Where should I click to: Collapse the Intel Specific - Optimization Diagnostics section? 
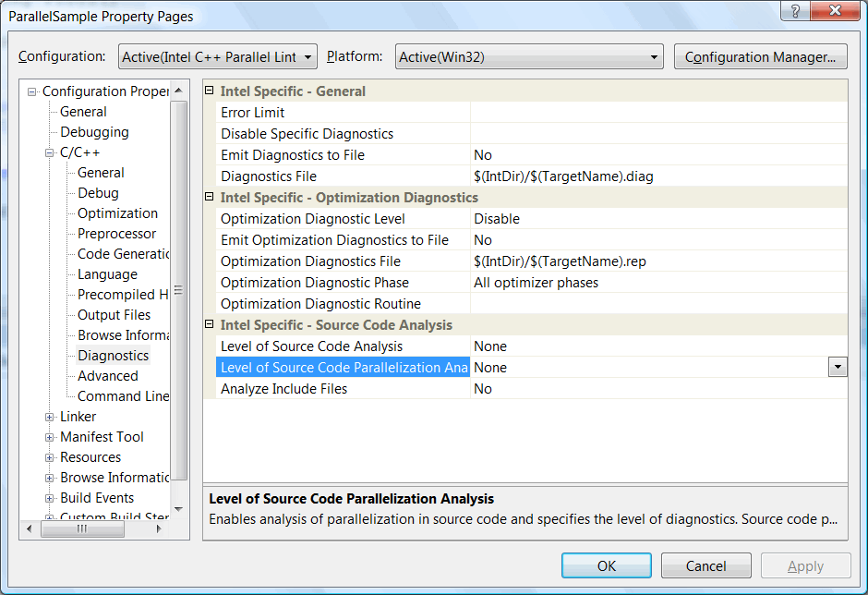click(x=210, y=197)
